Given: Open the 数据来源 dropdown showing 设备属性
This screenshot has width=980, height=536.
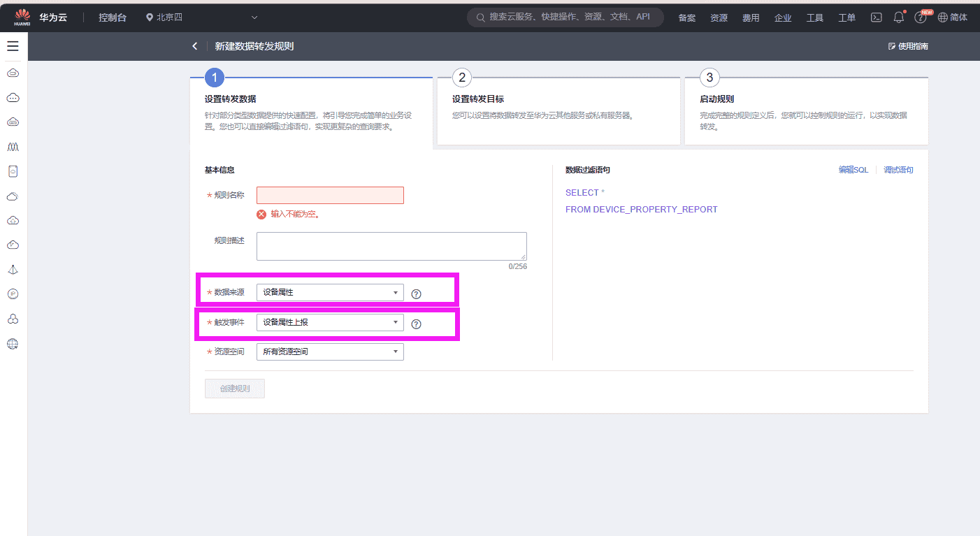Looking at the screenshot, I should (329, 292).
